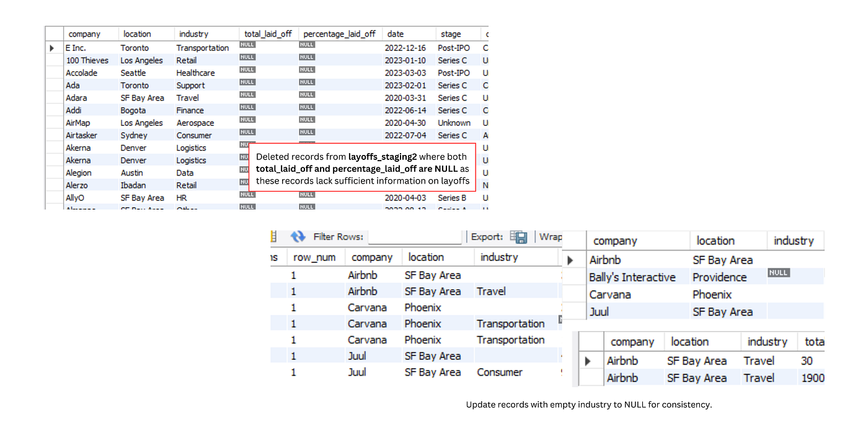Click the percentage_laid_off NULL badge for Accolade
The width and height of the screenshot is (868, 434).
(307, 69)
